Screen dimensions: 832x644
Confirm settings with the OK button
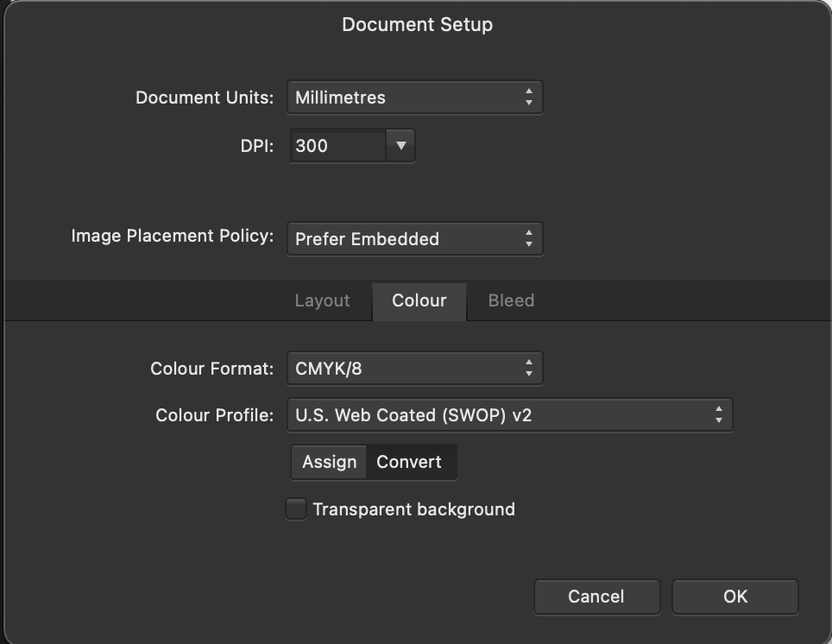(734, 596)
